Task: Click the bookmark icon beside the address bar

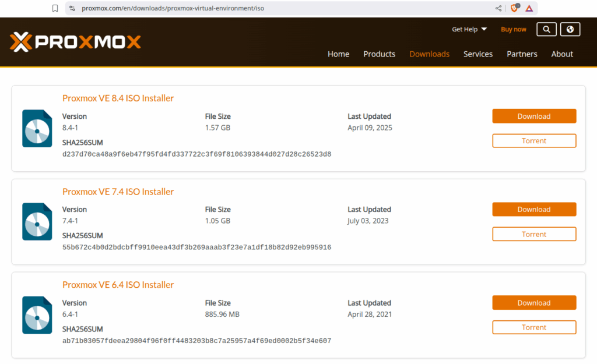Action: pos(55,8)
